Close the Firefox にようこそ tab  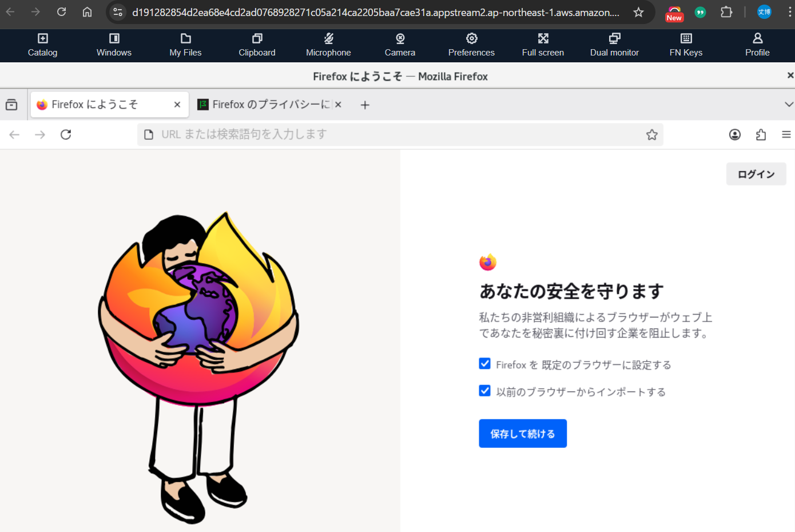[x=177, y=105]
